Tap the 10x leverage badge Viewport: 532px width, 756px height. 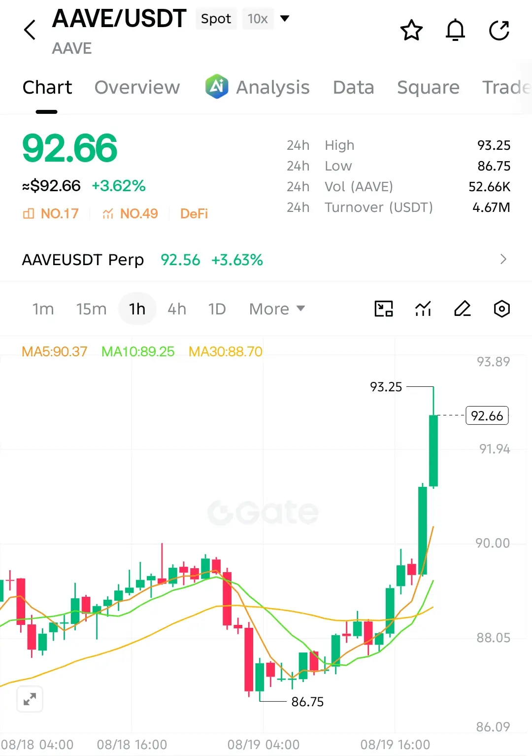point(258,19)
